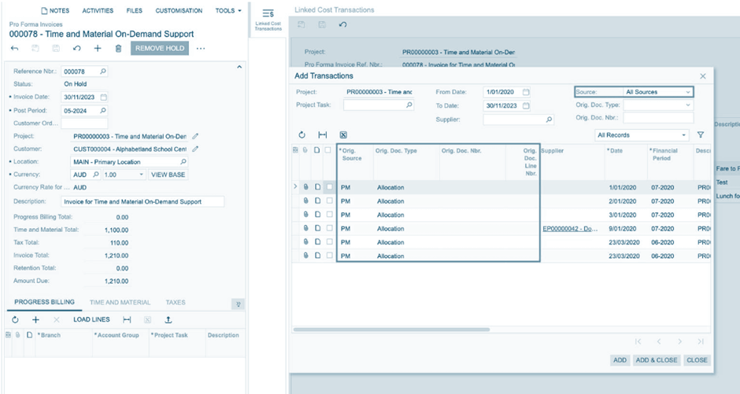Viewport: 740px width, 394px height.
Task: Open Reference Nbr. lookup magnifier
Action: pos(103,71)
